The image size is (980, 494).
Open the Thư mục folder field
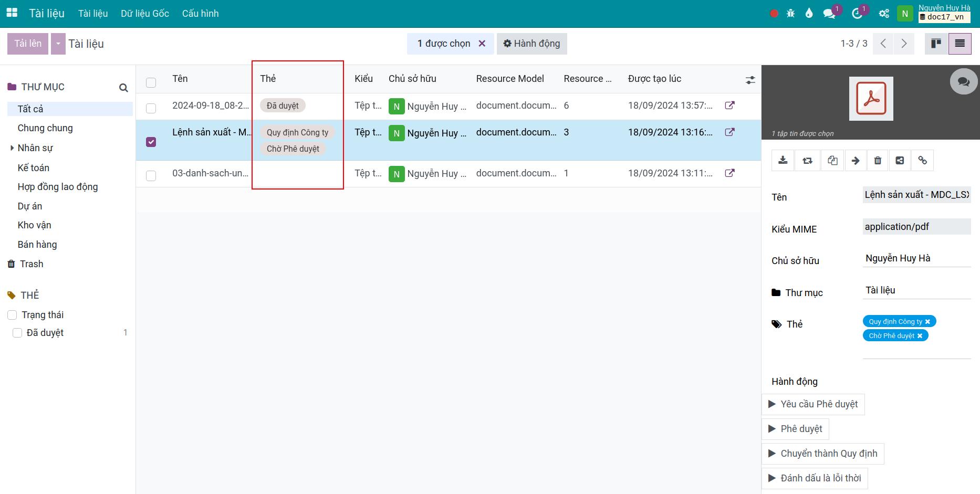916,290
